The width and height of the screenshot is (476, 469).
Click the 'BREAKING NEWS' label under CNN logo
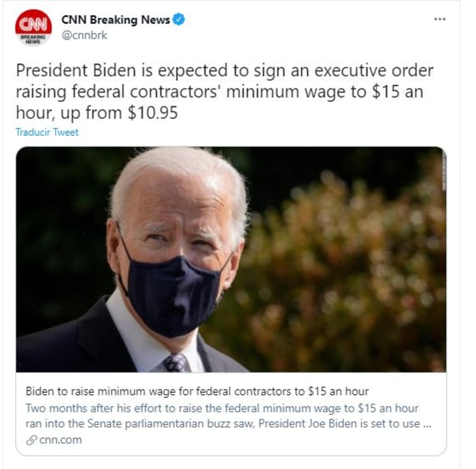(33, 39)
